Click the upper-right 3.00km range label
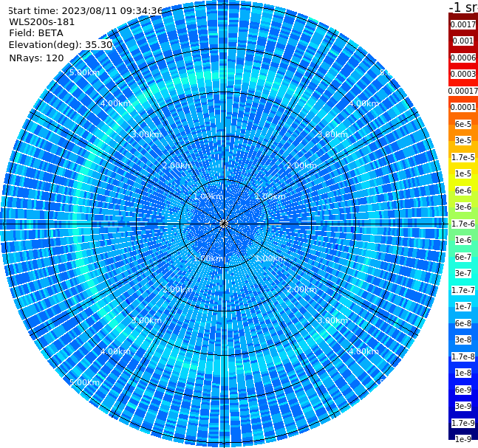Viewport: 478px width, 448px height. [x=332, y=134]
